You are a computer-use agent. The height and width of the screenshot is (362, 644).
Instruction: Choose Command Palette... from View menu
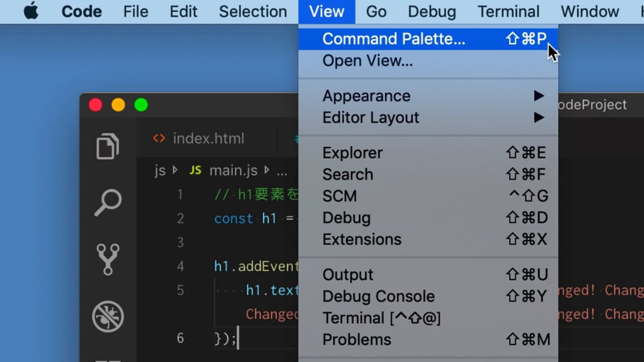[428, 39]
